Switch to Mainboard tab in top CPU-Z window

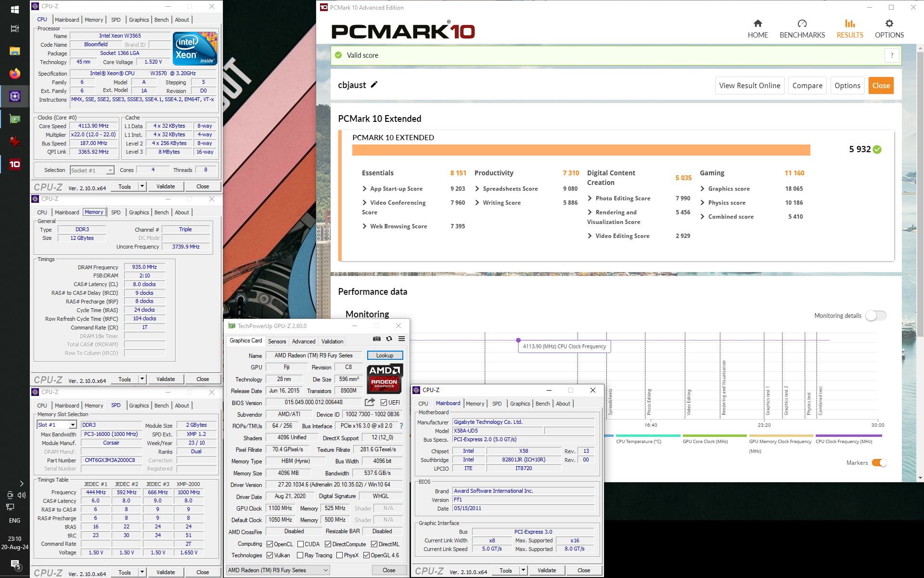click(x=67, y=20)
